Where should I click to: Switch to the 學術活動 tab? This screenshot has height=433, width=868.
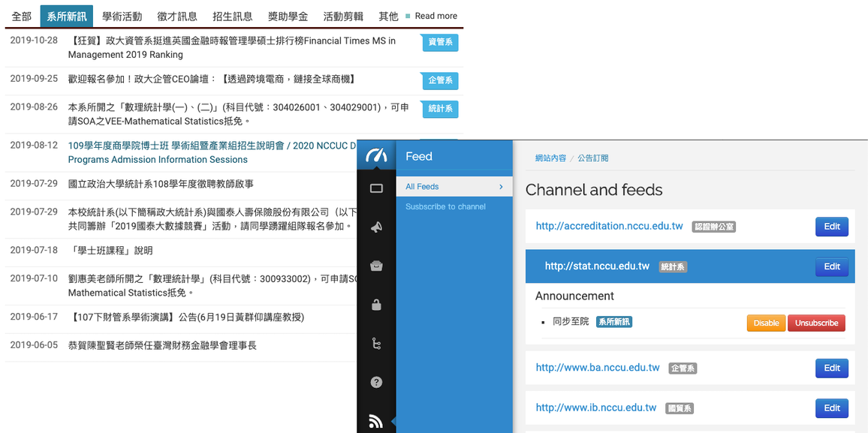[x=122, y=16]
